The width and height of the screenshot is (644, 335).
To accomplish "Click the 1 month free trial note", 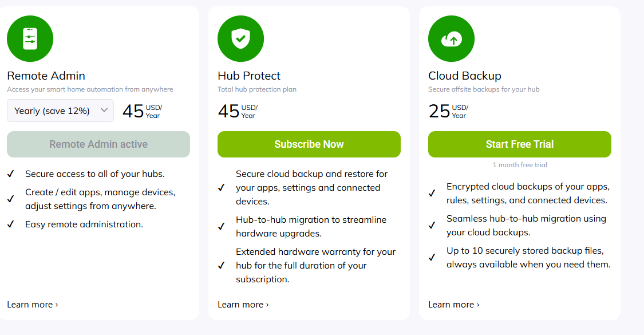I will click(x=519, y=165).
